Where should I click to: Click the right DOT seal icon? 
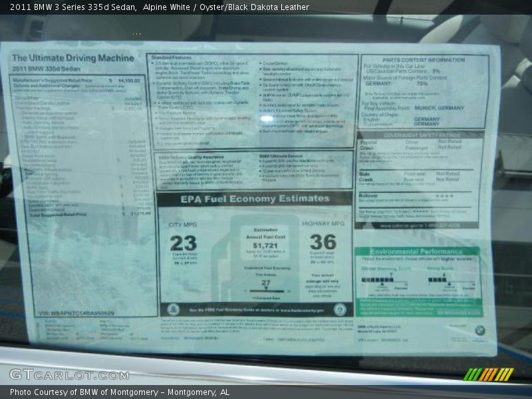[x=340, y=309]
